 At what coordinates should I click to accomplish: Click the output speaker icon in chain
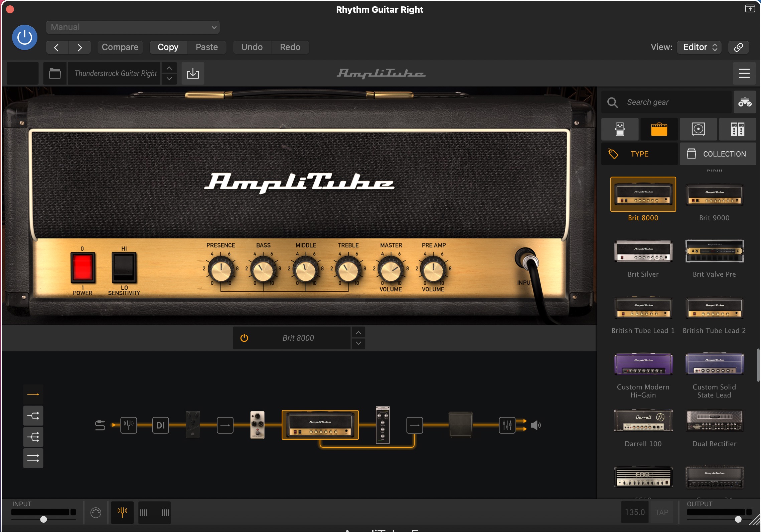536,425
